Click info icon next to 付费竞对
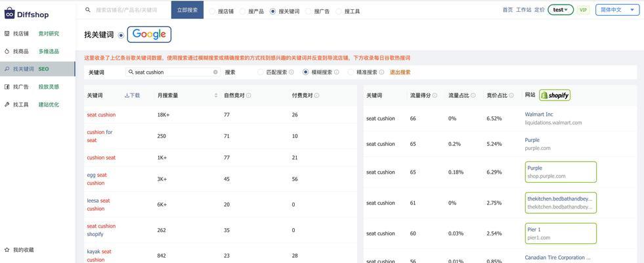Screen dimensions: 644x263 click(x=316, y=95)
